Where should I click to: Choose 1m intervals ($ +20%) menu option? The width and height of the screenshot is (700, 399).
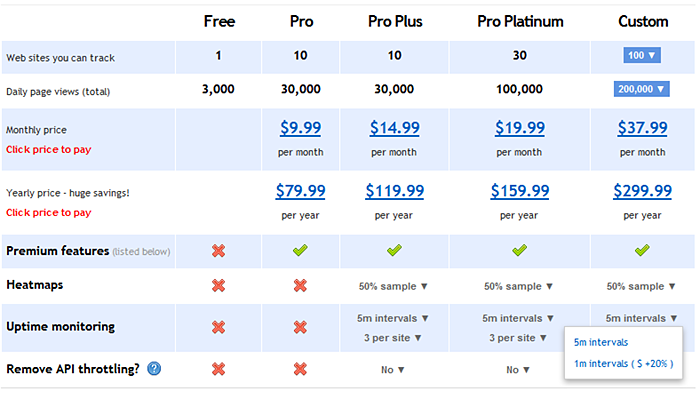[x=624, y=364]
